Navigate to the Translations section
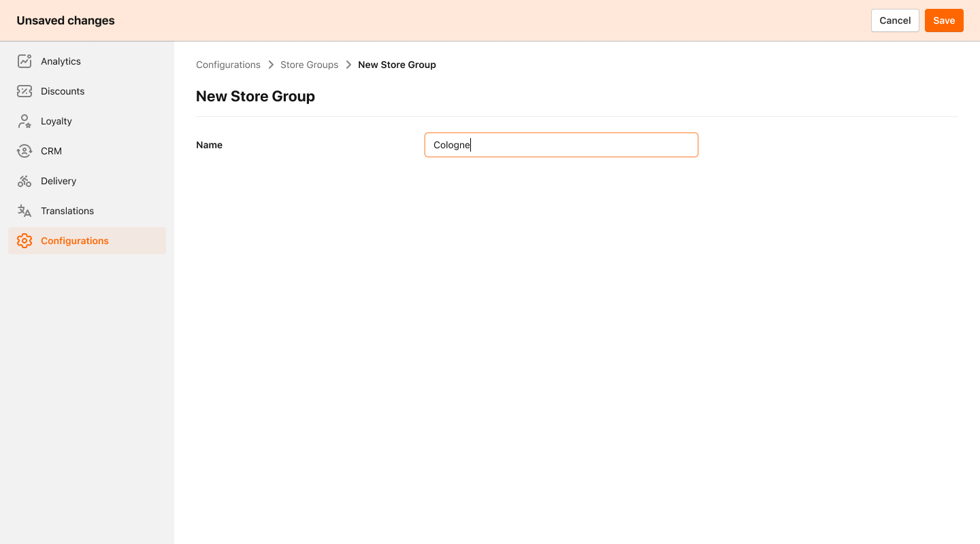The width and height of the screenshot is (980, 544). coord(67,210)
